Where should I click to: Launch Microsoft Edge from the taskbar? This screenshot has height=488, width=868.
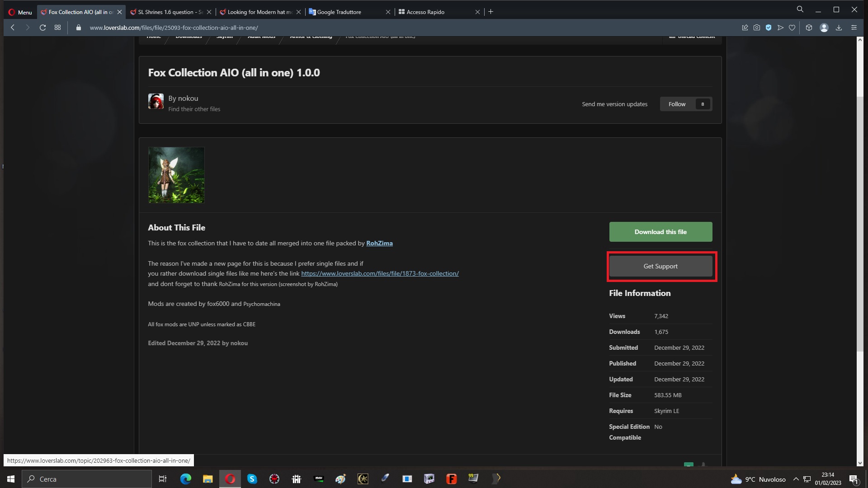click(186, 479)
